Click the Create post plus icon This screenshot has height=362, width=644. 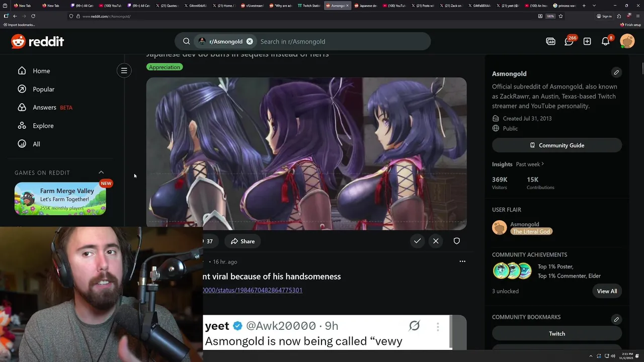587,41
